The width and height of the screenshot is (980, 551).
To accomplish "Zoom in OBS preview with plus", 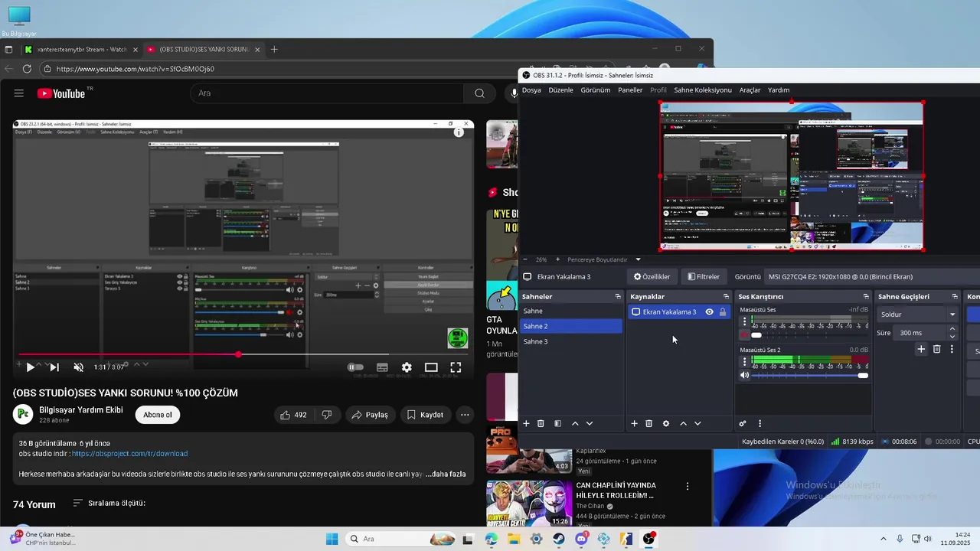I will coord(557,259).
